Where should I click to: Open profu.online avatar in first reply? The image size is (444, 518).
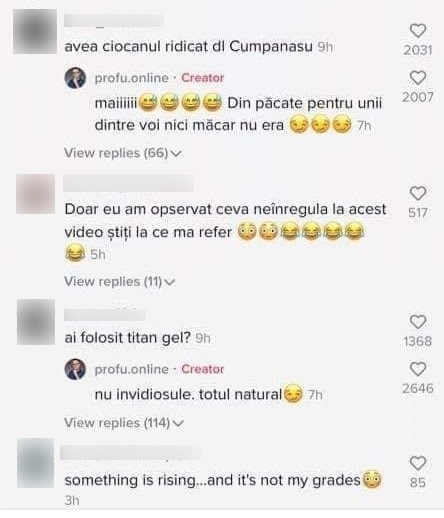[x=75, y=78]
